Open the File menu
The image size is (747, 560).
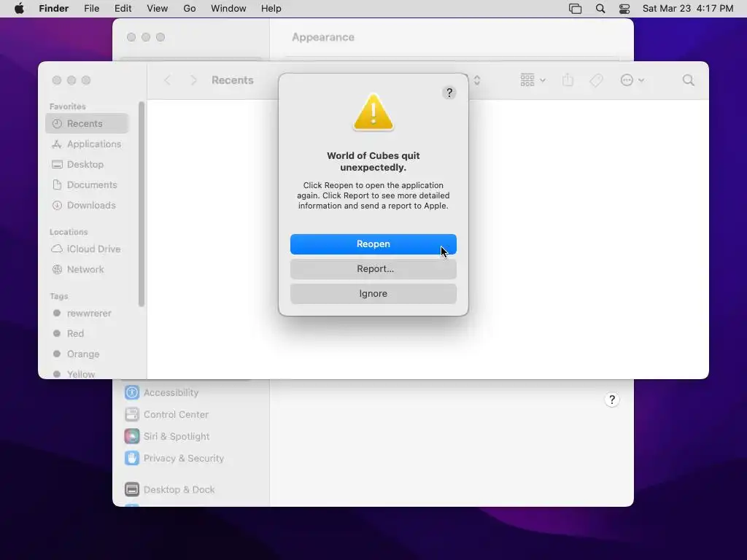91,9
